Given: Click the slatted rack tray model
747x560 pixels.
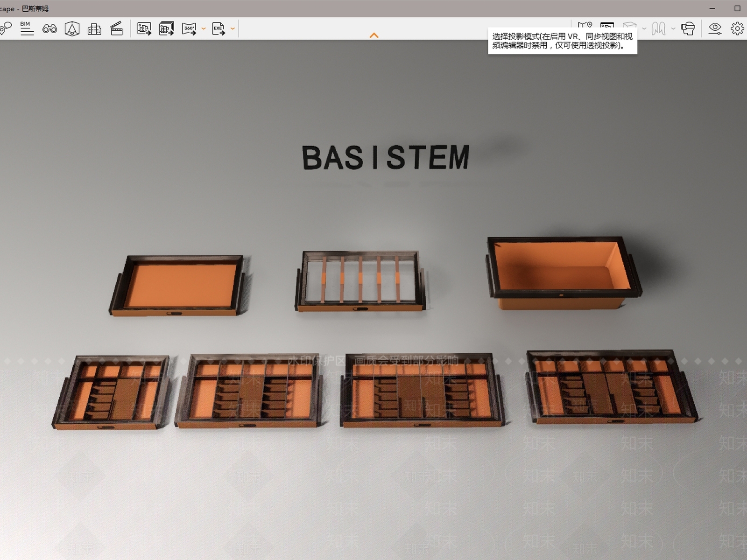Looking at the screenshot, I should click(x=360, y=281).
